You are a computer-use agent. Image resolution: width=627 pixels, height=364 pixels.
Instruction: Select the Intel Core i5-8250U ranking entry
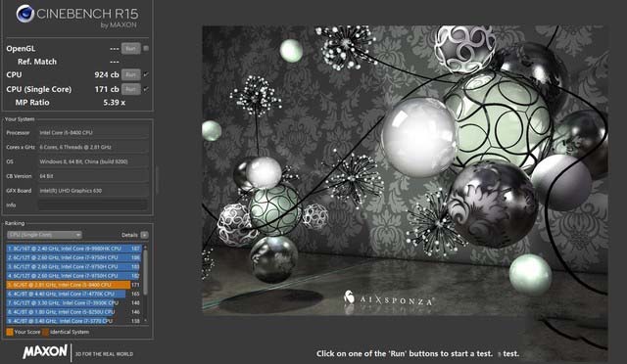[74, 312]
